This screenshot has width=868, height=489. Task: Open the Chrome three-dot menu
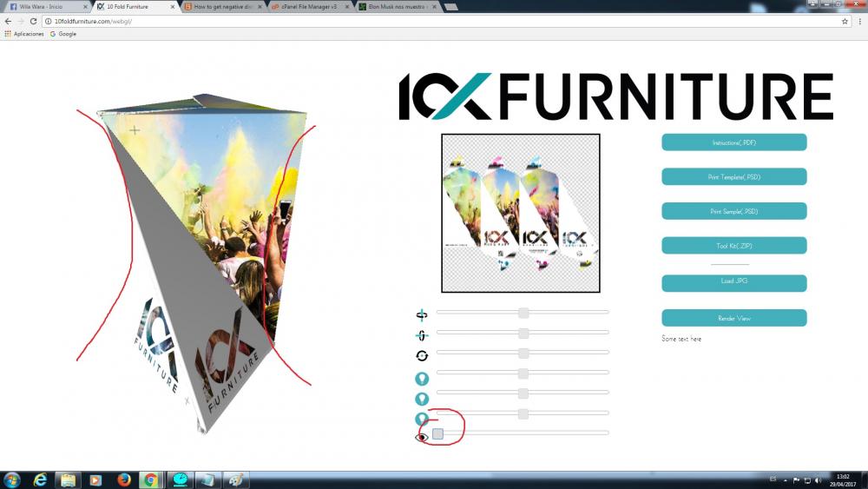click(859, 21)
